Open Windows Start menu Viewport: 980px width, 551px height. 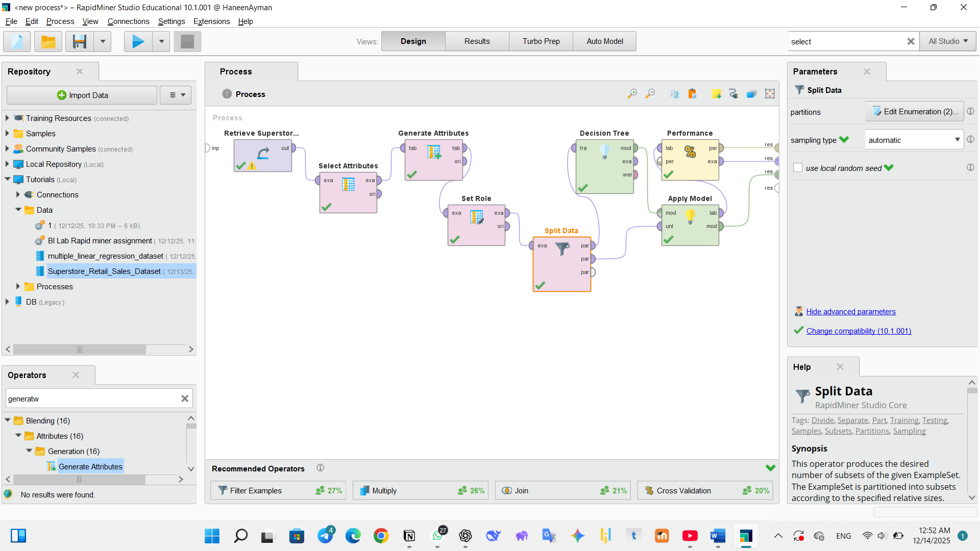tap(211, 536)
